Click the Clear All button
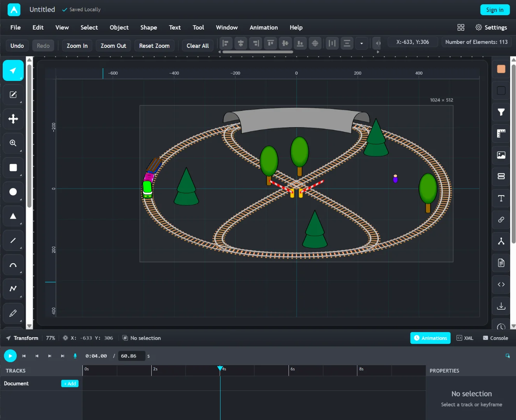Viewport: 516px width, 420px height. (x=198, y=45)
